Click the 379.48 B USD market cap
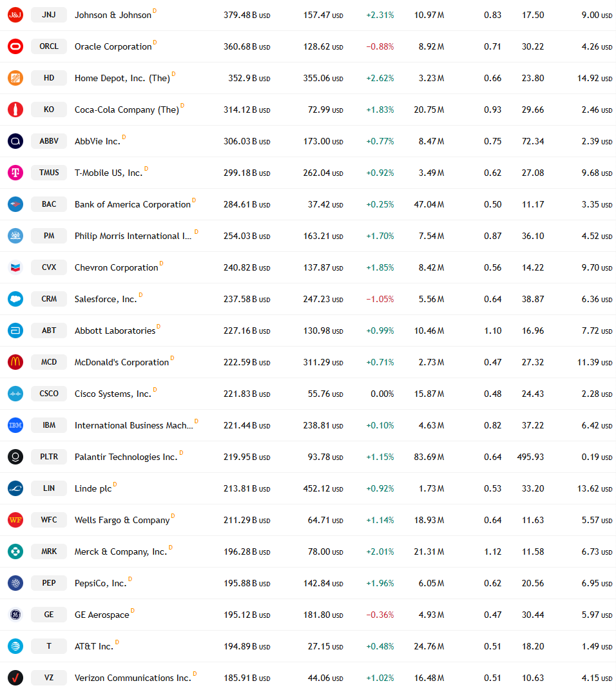Screen dimensions: 616x690 click(x=247, y=15)
